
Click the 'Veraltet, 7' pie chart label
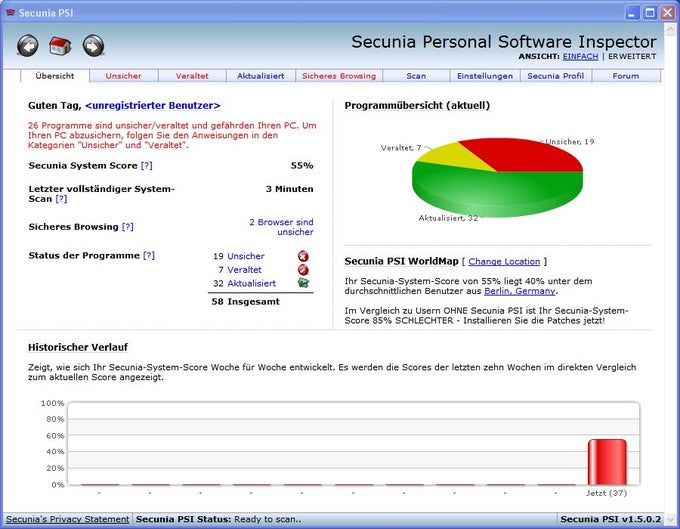[x=401, y=148]
